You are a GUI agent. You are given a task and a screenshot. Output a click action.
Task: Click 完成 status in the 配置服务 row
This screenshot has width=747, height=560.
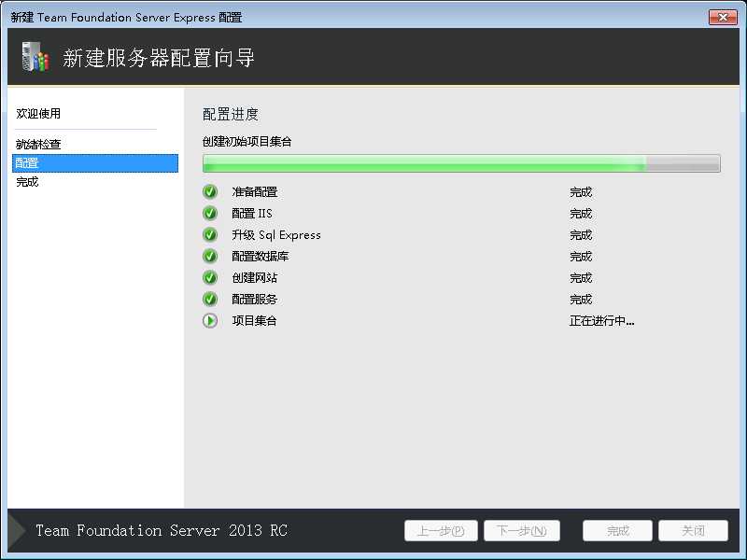point(581,299)
